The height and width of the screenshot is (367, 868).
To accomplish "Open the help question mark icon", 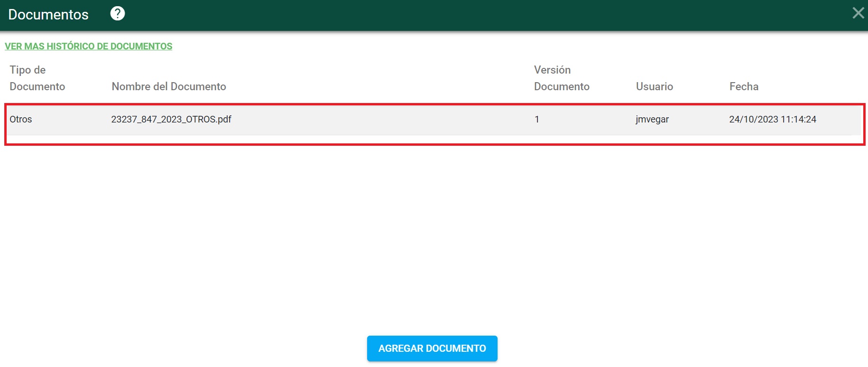I will click(118, 14).
